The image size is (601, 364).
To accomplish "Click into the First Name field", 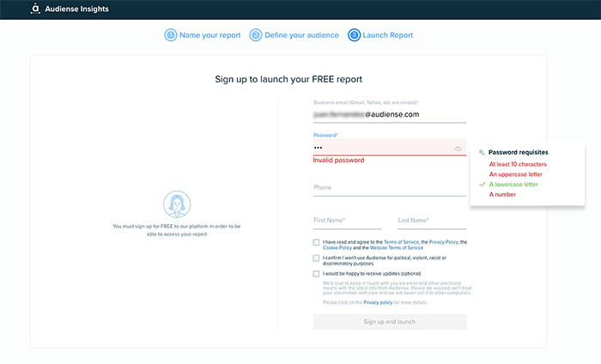I will (x=348, y=221).
